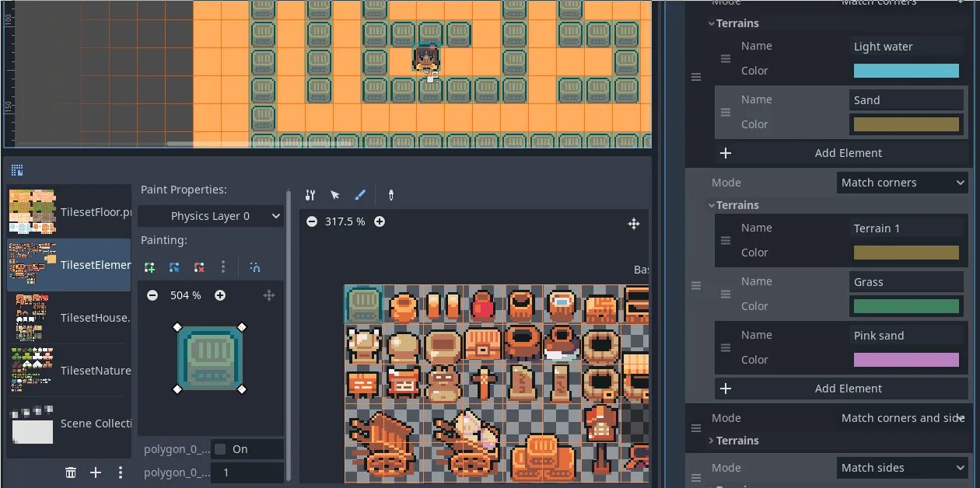Open Pink sand color swatch
Screen dimensions: 980x488
(906, 360)
